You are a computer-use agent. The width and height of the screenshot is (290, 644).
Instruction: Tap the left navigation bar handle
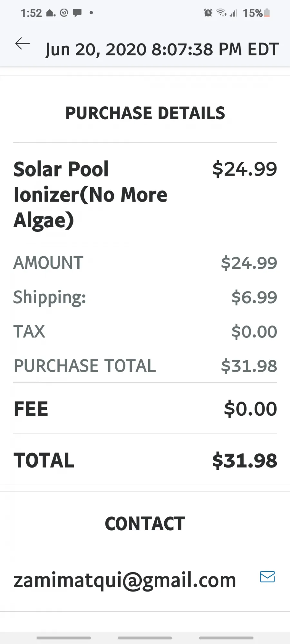point(64,638)
